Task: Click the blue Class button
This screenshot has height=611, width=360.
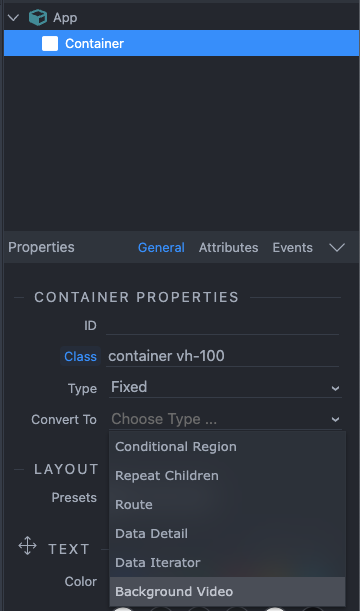Action: tap(80, 356)
